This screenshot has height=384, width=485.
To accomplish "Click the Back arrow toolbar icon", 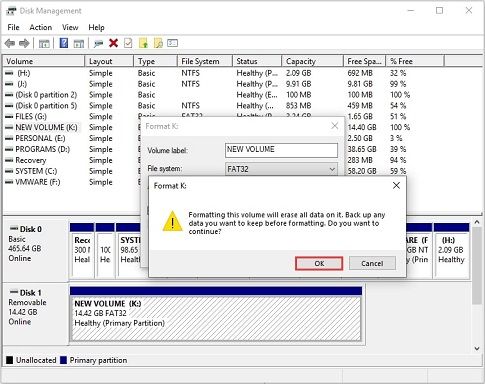I will (10, 43).
